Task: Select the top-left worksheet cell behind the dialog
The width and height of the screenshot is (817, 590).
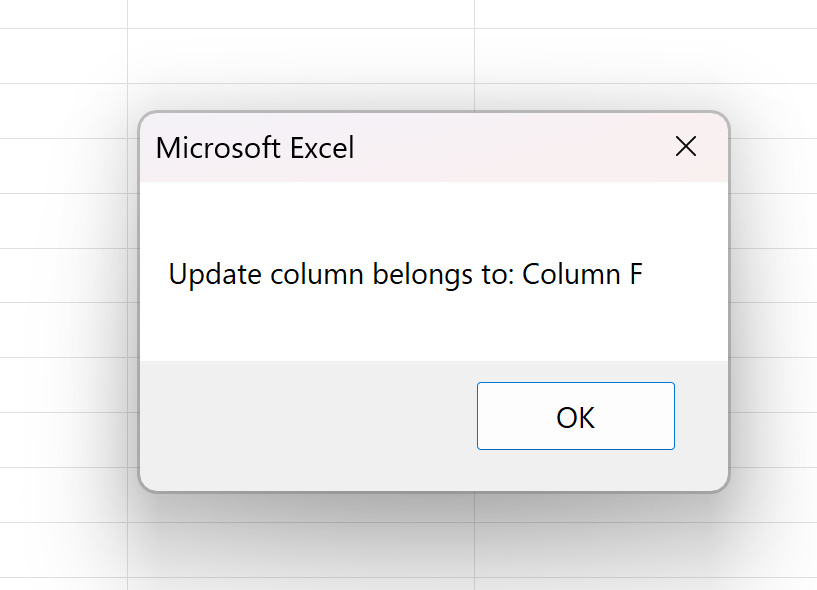Action: click(62, 13)
